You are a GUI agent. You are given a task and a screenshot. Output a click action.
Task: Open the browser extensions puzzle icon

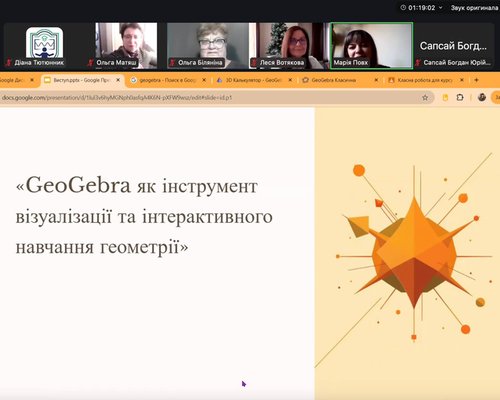[x=460, y=98]
